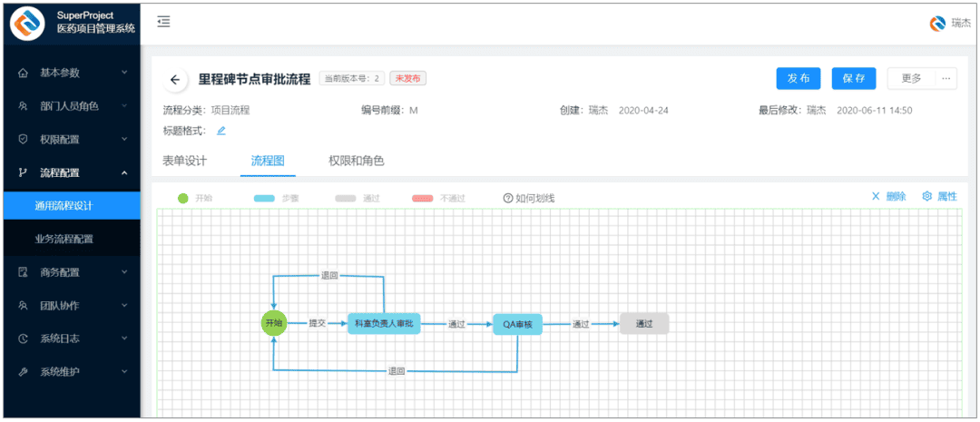Open the 属性 panel
This screenshot has height=422, width=980.
(939, 196)
